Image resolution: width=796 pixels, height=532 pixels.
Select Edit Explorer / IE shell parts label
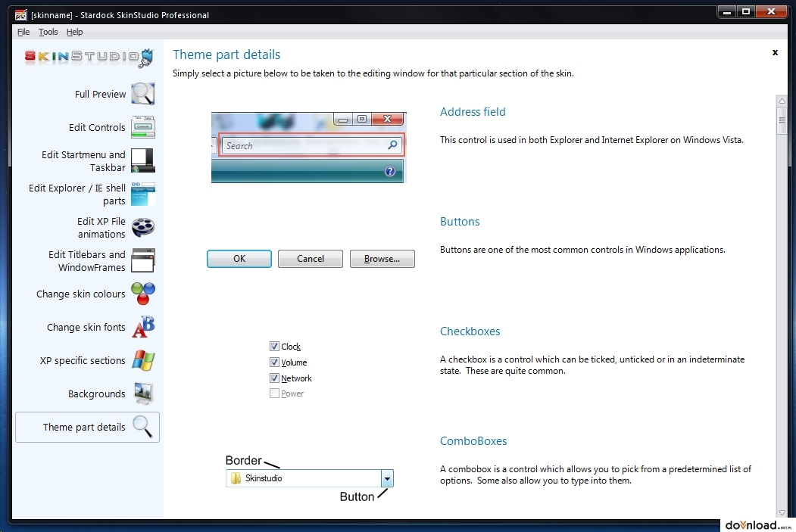point(77,194)
